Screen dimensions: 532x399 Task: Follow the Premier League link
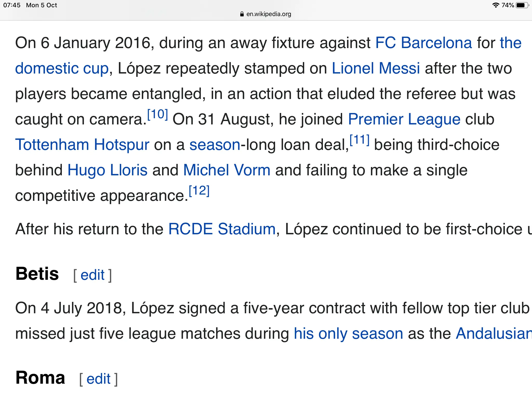coord(404,119)
